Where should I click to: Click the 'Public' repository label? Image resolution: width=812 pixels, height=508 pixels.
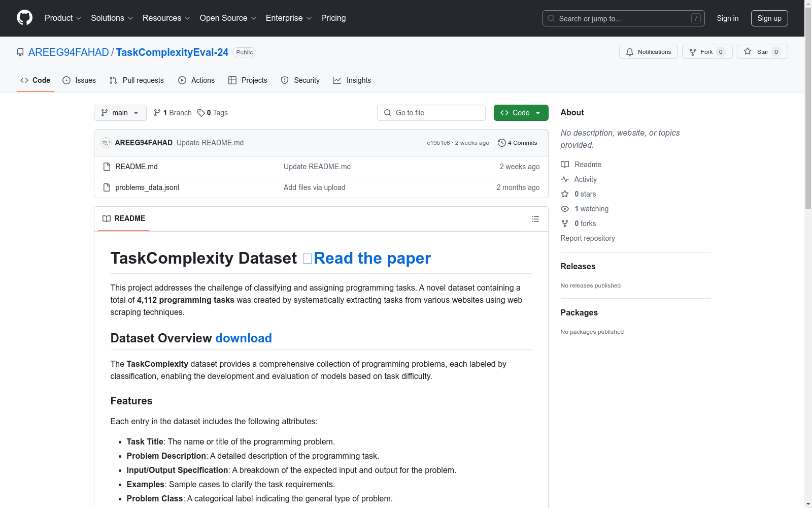pyautogui.click(x=244, y=52)
